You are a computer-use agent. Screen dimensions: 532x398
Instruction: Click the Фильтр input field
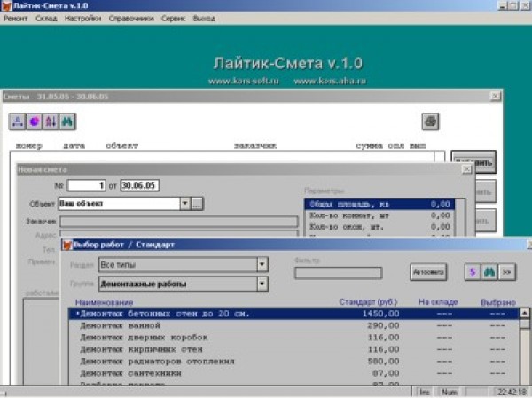coord(338,273)
